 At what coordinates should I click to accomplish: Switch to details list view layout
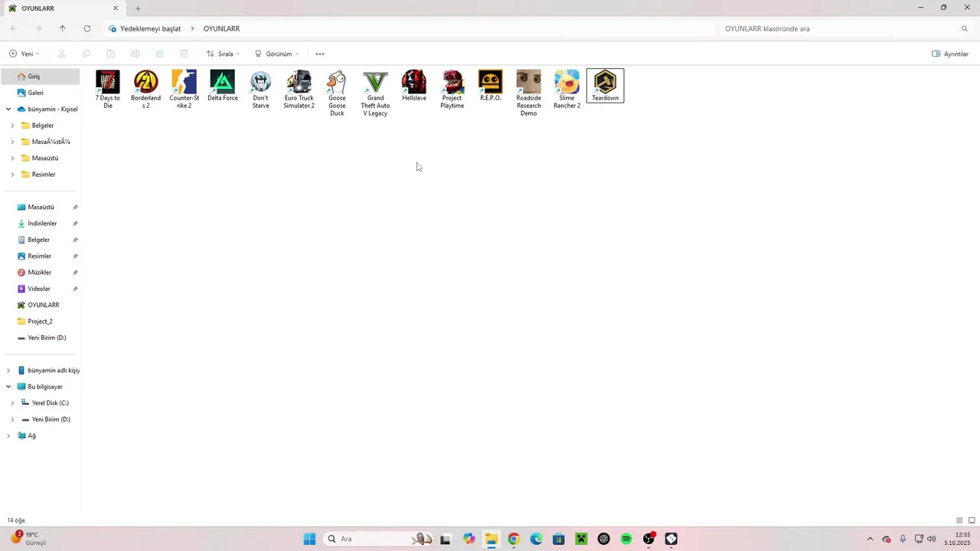pyautogui.click(x=959, y=520)
